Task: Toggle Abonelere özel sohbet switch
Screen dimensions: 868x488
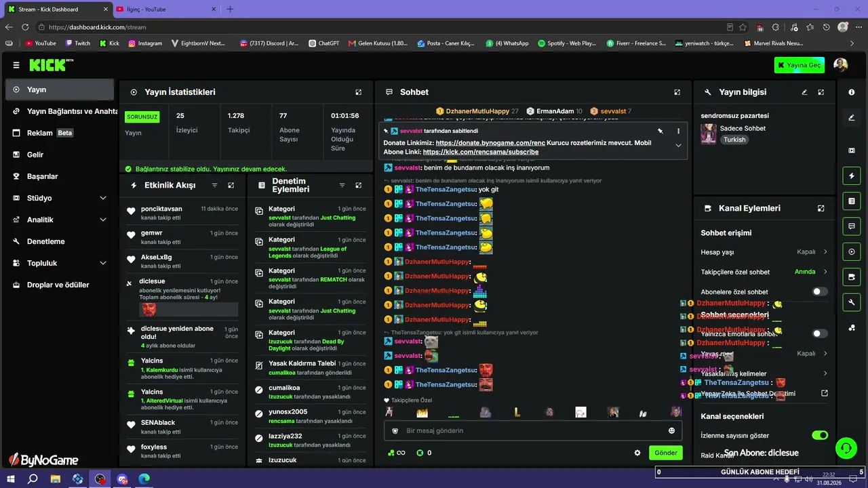Action: tap(821, 291)
